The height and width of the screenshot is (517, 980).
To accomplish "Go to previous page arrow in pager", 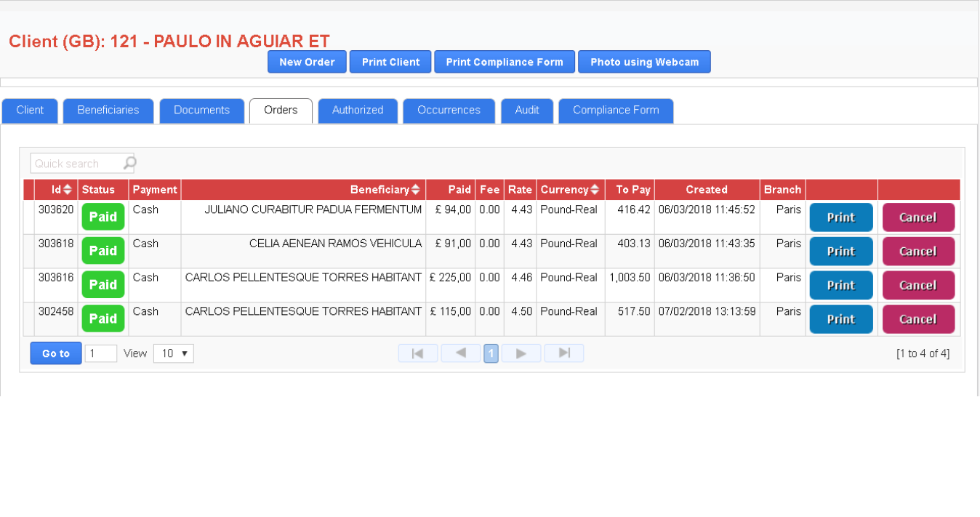I will (460, 353).
